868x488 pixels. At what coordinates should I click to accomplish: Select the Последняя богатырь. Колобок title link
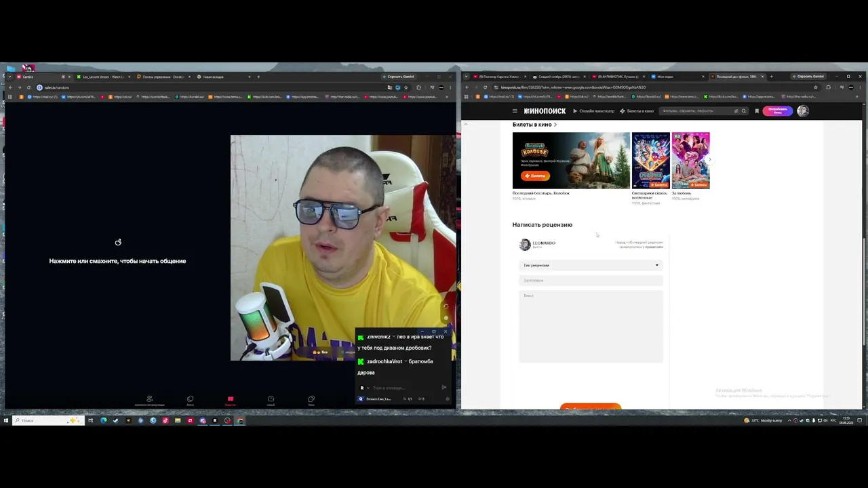pyautogui.click(x=541, y=193)
